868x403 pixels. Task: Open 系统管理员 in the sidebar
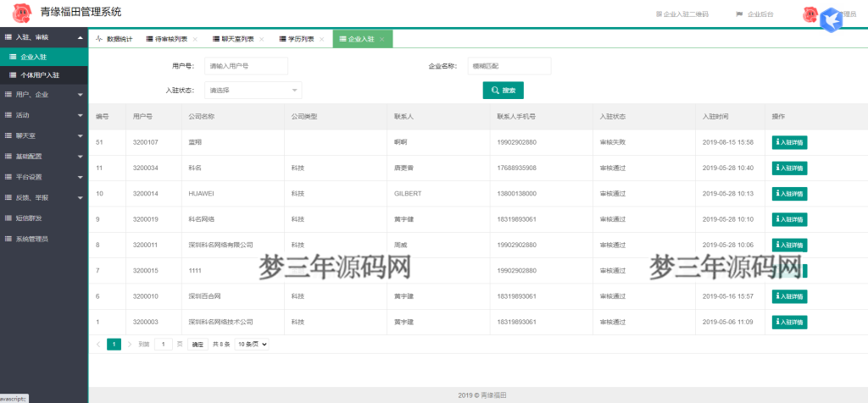pos(44,239)
